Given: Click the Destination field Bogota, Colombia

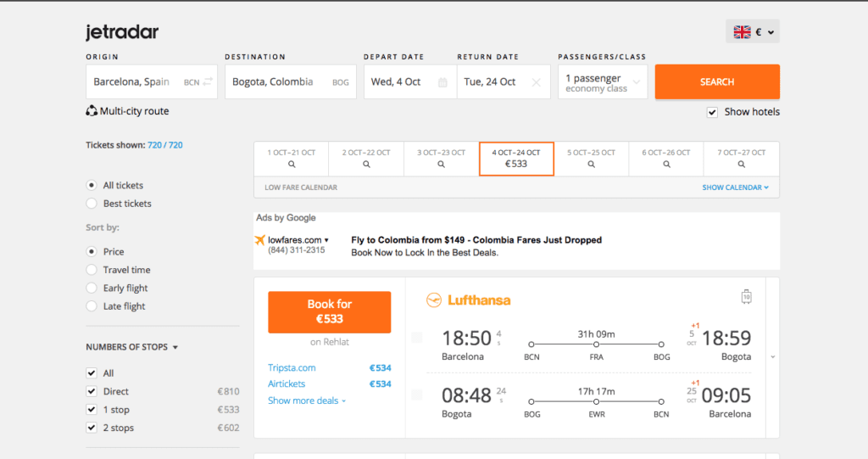Looking at the screenshot, I should click(291, 82).
